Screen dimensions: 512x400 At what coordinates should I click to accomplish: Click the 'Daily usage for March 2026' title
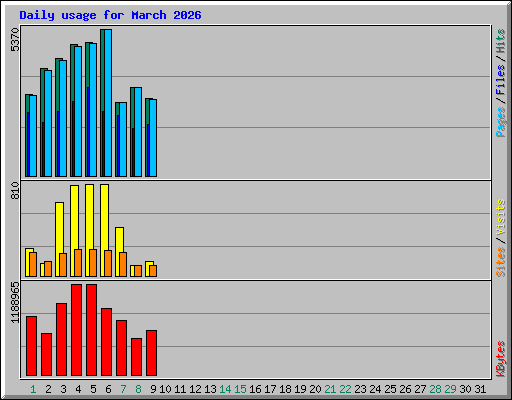coord(110,15)
